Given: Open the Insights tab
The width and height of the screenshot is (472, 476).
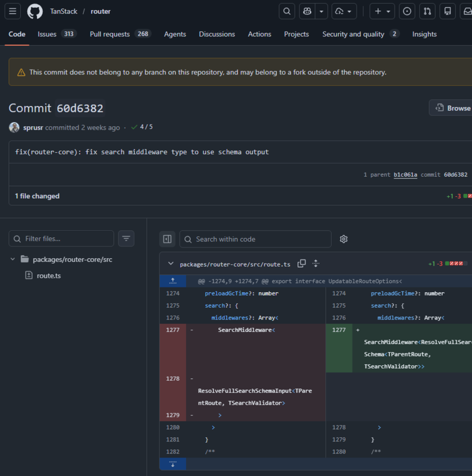Looking at the screenshot, I should tap(424, 34).
